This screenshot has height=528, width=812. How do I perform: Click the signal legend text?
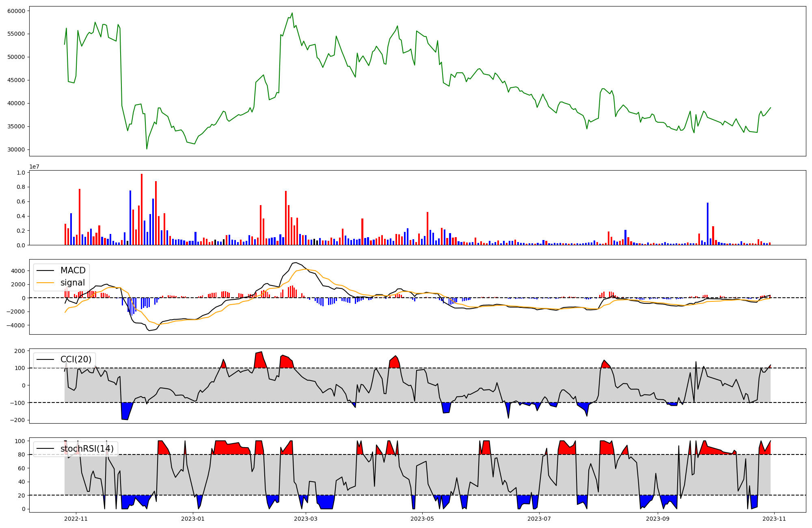[x=73, y=283]
